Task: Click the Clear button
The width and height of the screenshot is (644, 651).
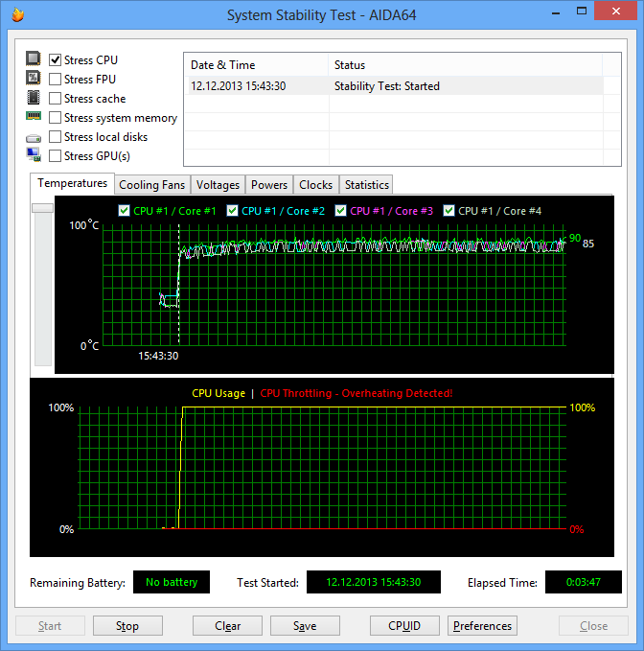Action: [227, 626]
